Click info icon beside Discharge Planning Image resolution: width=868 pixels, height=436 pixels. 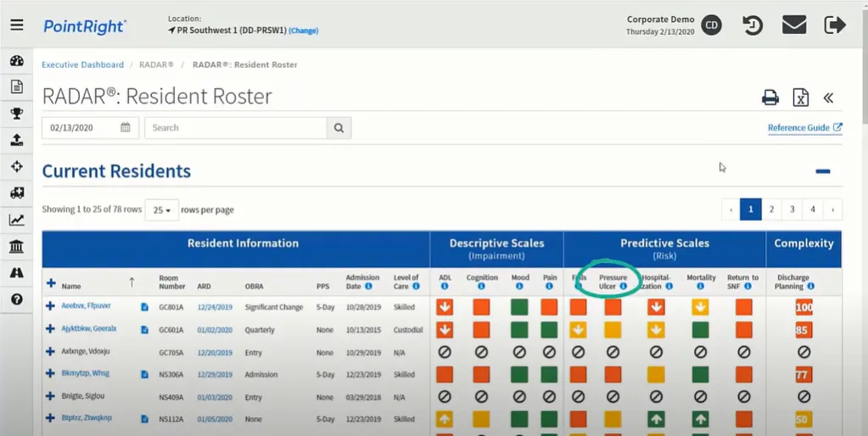(810, 286)
